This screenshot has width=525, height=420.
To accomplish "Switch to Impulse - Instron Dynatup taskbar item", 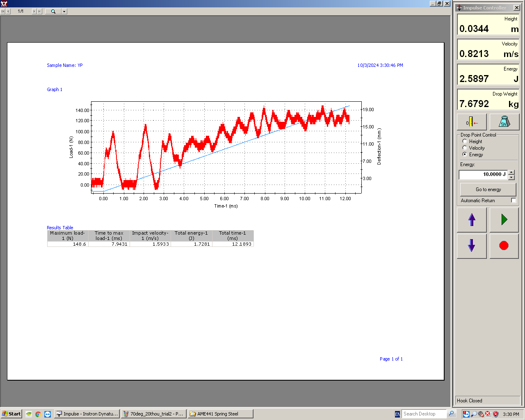I will pos(87,414).
